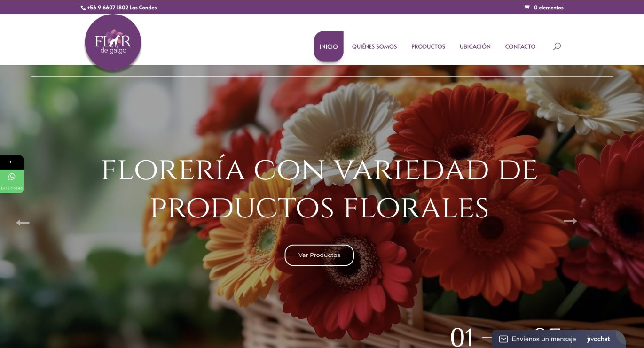Click the Flor de Galgo logo
The image size is (644, 348).
pyautogui.click(x=113, y=42)
